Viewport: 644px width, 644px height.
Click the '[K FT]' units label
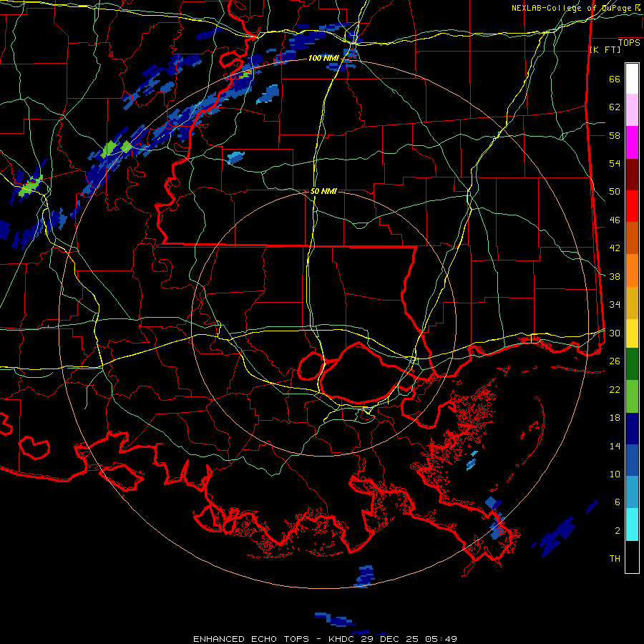pos(605,49)
